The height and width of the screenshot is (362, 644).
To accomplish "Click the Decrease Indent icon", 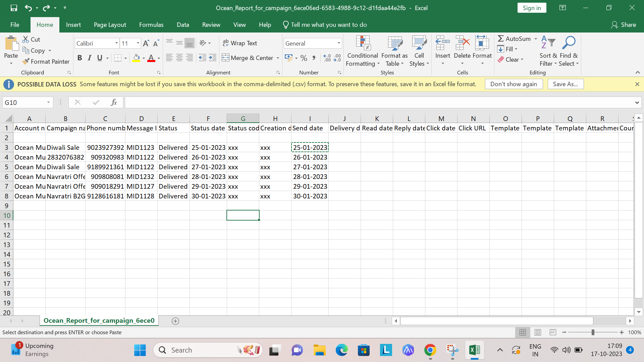I will click(x=202, y=58).
